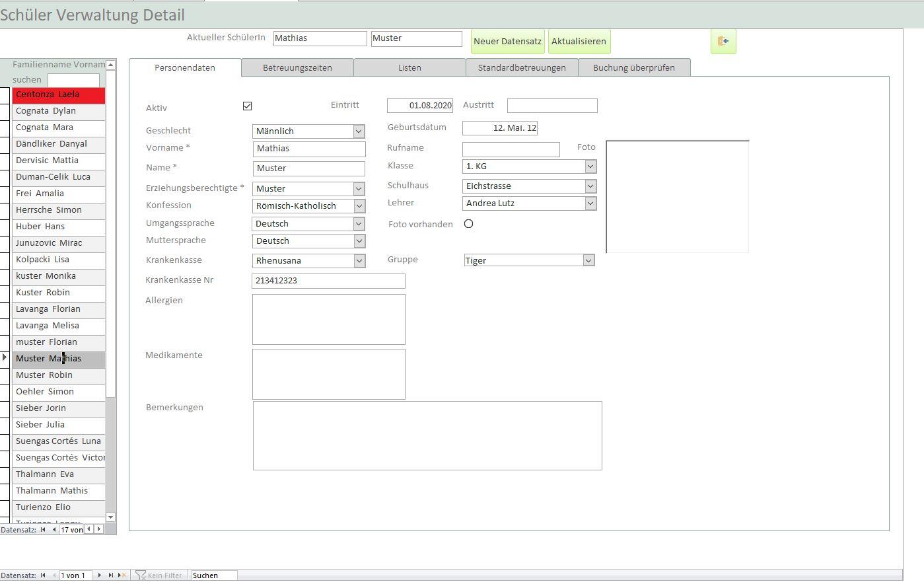Uncheck the Aktiv checkbox
This screenshot has height=586, width=924.
248,106
